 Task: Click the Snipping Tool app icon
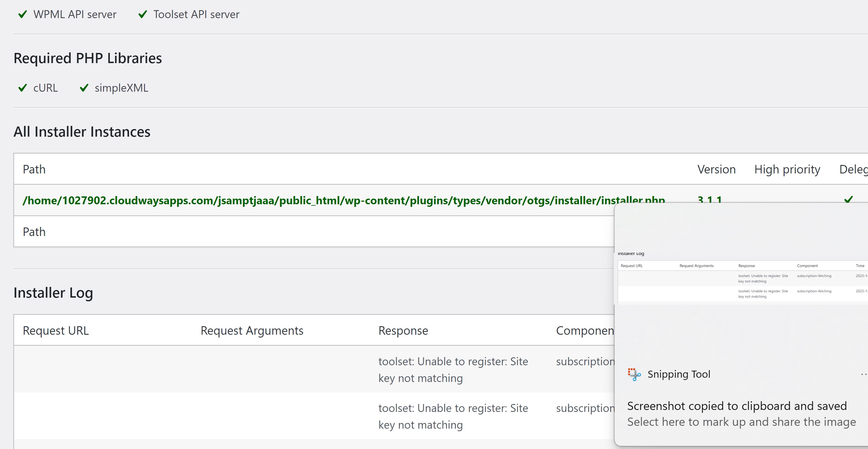634,374
